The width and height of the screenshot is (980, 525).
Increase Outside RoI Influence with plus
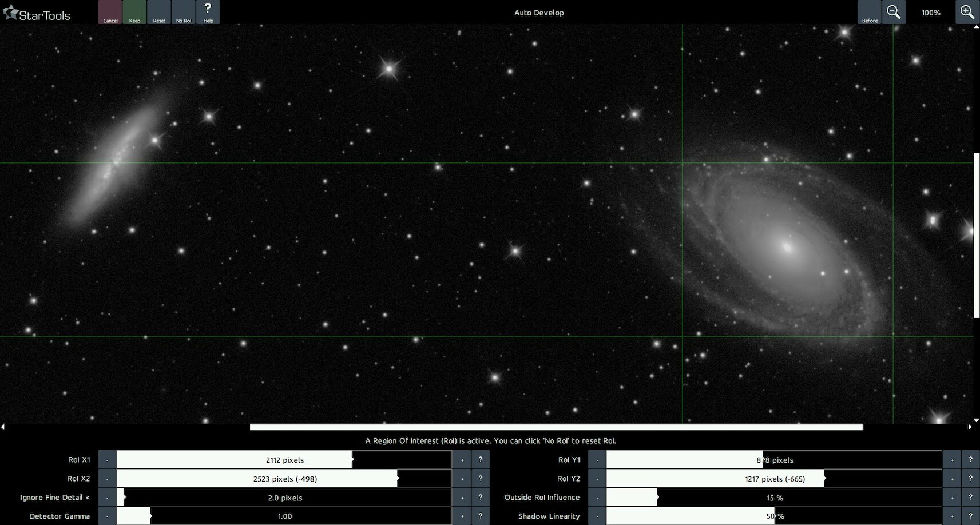pyautogui.click(x=952, y=498)
